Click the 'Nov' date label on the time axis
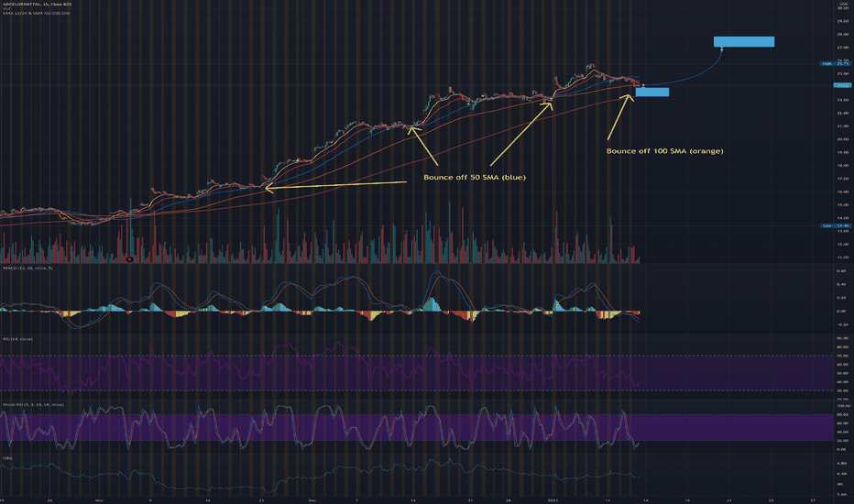Viewport: 854px width, 504px height. click(x=99, y=499)
